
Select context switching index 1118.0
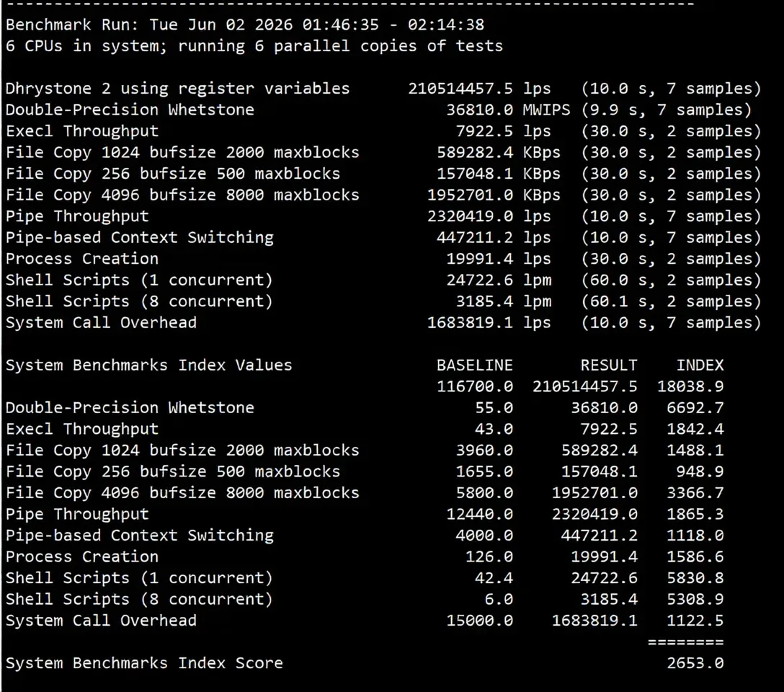(x=695, y=535)
